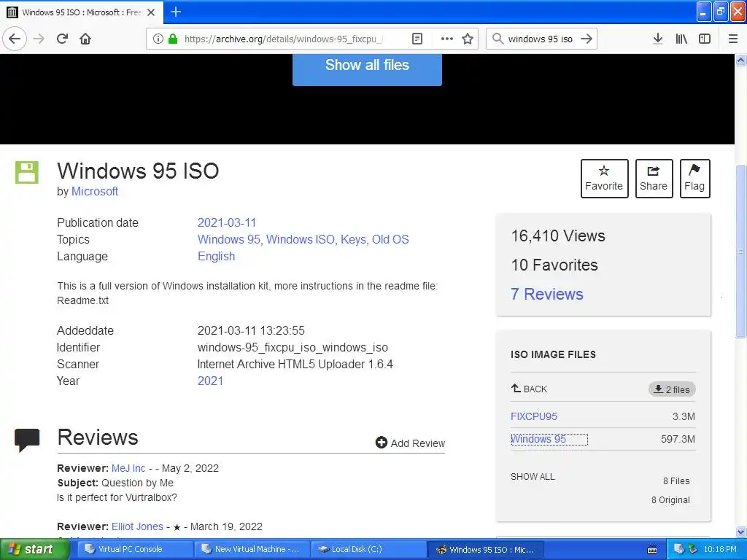
Task: Open reviewer Elliot Jones profile
Action: point(137,526)
